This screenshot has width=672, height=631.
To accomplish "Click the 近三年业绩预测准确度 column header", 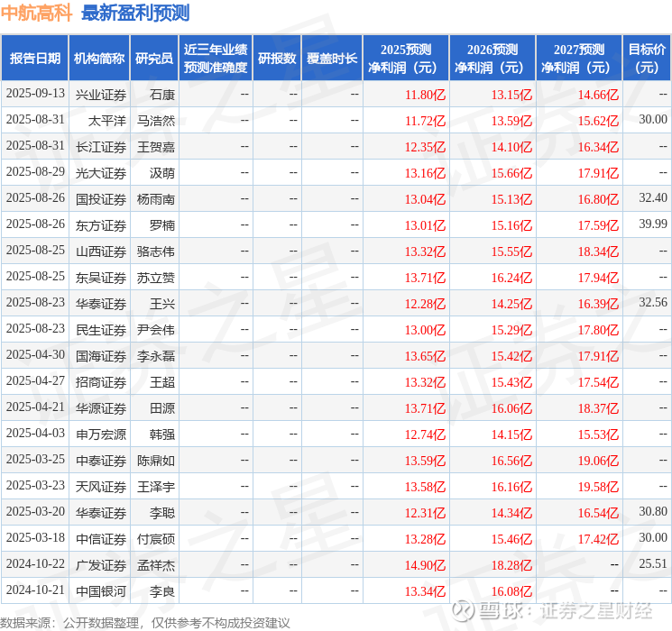I will click(x=216, y=59).
